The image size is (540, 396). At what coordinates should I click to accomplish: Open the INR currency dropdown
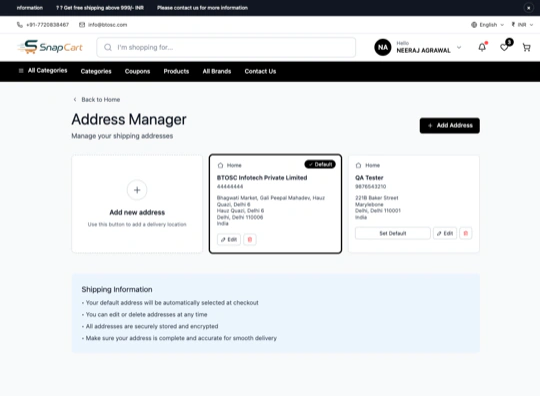(x=522, y=25)
